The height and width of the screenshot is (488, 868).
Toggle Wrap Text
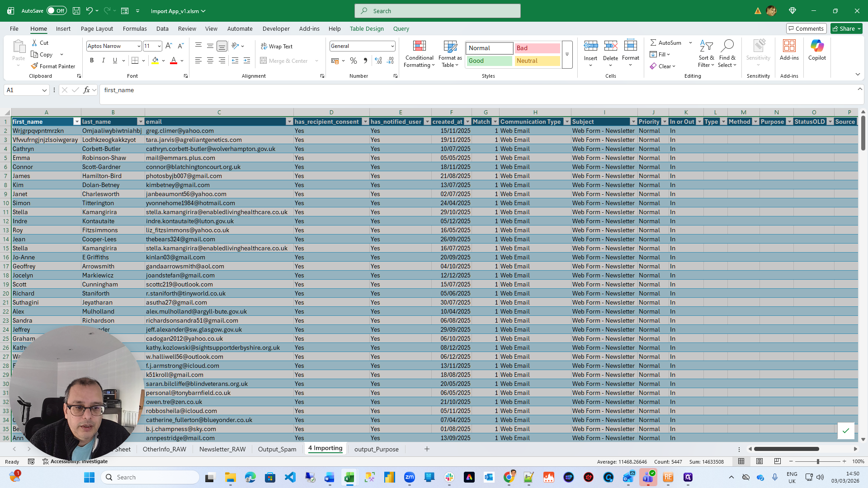click(x=276, y=46)
